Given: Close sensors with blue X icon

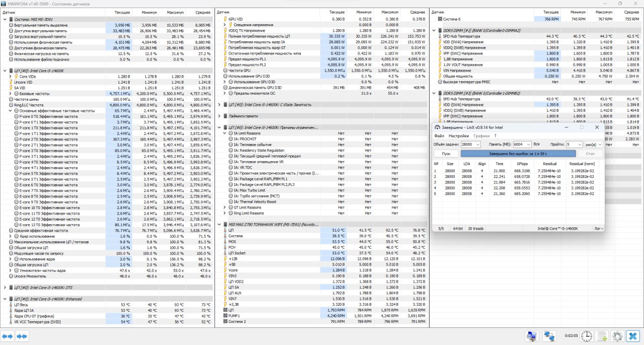Looking at the screenshot, I should click(633, 336).
